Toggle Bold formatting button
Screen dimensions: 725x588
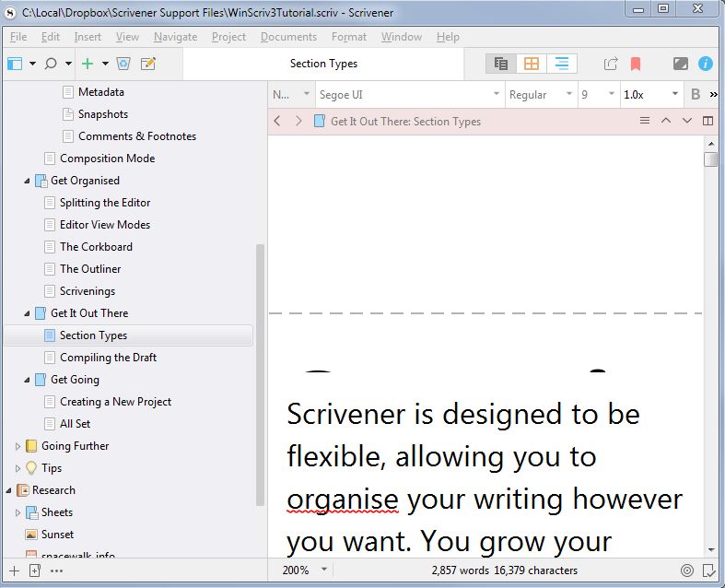(x=695, y=94)
